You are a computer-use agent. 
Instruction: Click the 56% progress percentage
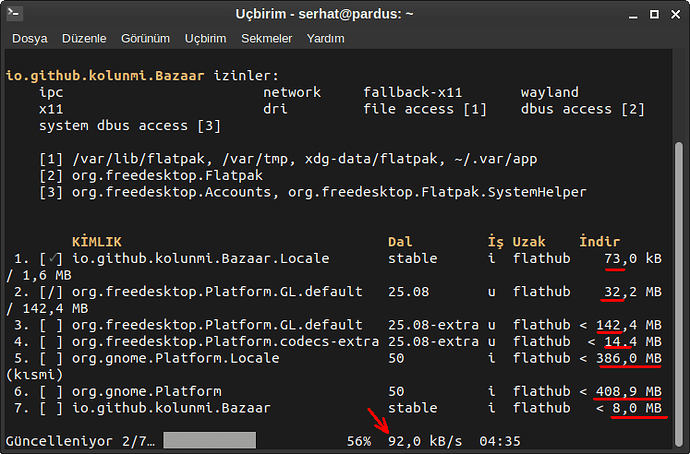tap(359, 441)
